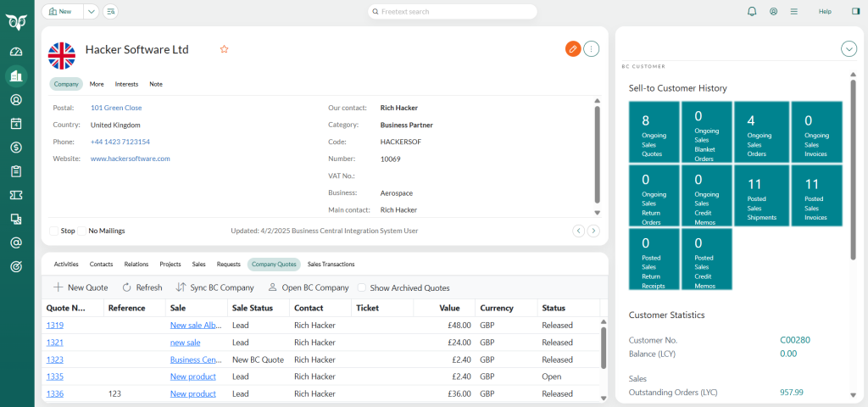Click in the Freetext search field
This screenshot has width=868, height=407.
click(453, 11)
